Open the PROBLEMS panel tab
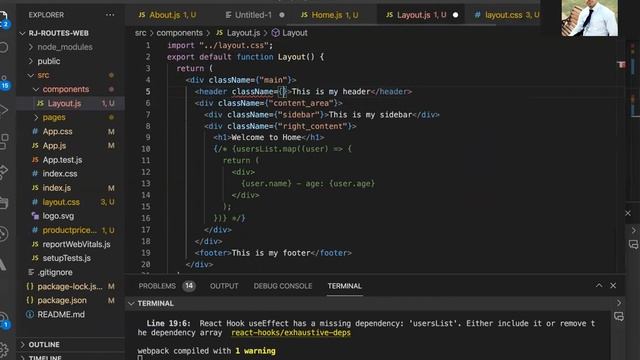 coord(157,286)
